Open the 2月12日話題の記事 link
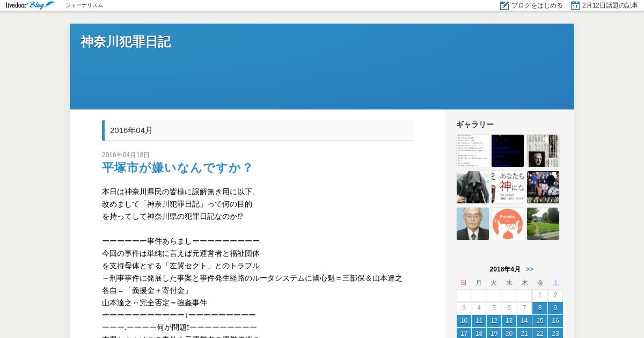Screen dimensions: 644x338 610,5
